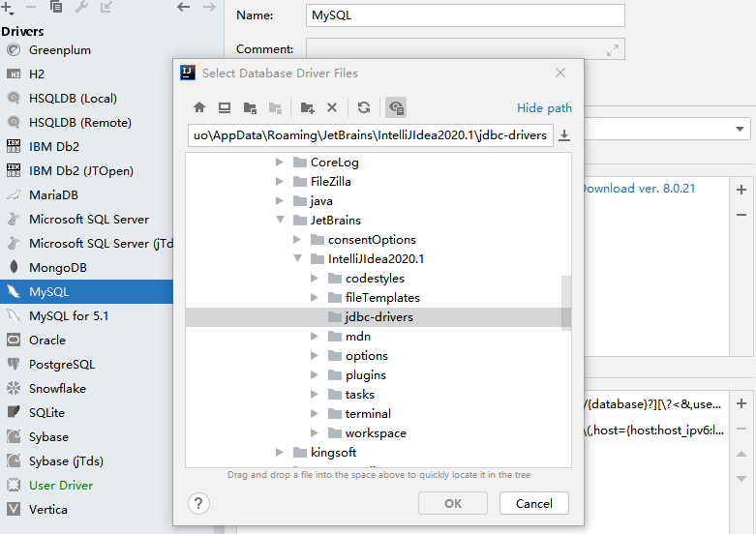Click the wrench icon in left toolbar

pos(81,7)
